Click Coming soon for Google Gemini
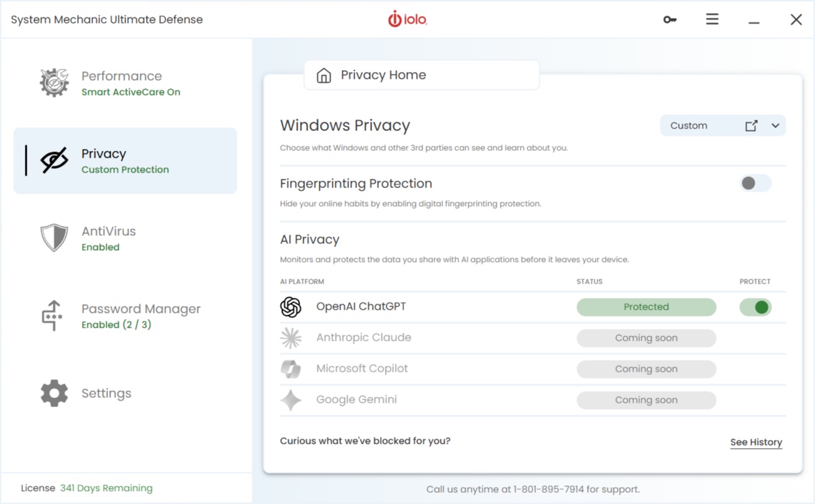Screen dimensions: 815x504 tap(646, 400)
